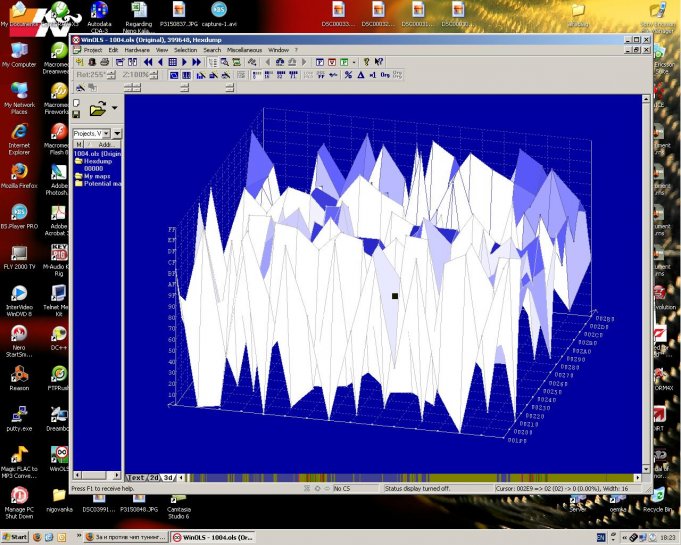Switch to the Text view tab
Screen dimensions: 681x545
[135, 478]
